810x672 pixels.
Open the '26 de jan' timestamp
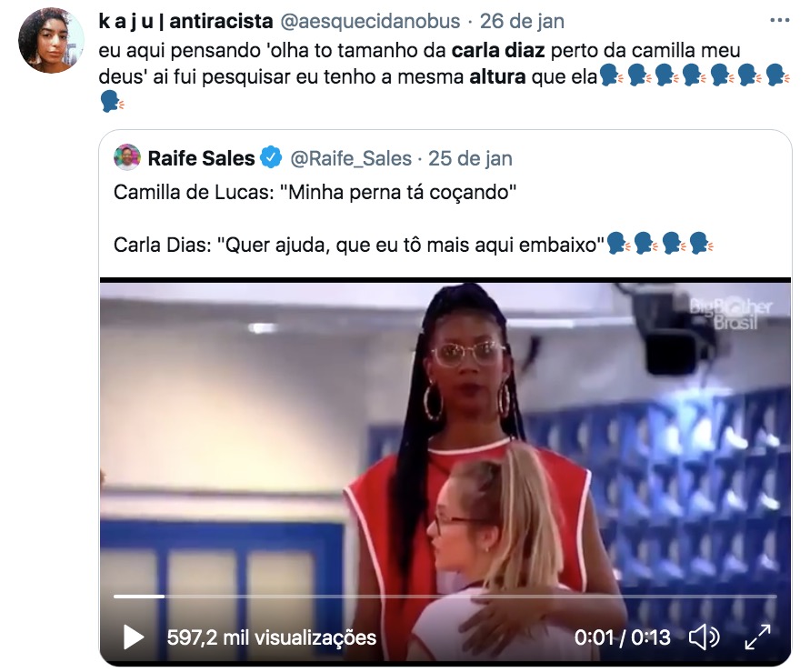click(x=522, y=21)
